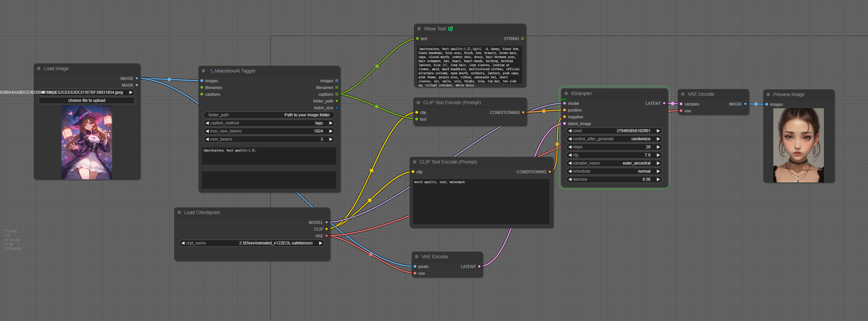Click the 'choose file to upload' button
This screenshot has height=321, width=868.
tap(87, 100)
